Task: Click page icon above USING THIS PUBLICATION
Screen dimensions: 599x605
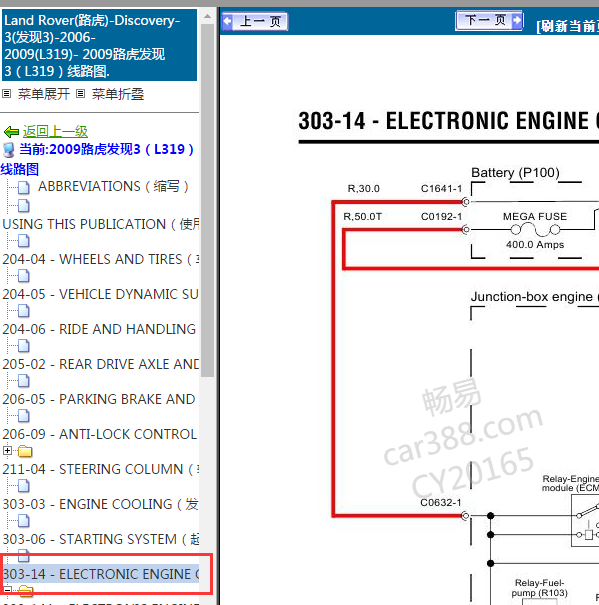Action: click(x=24, y=206)
